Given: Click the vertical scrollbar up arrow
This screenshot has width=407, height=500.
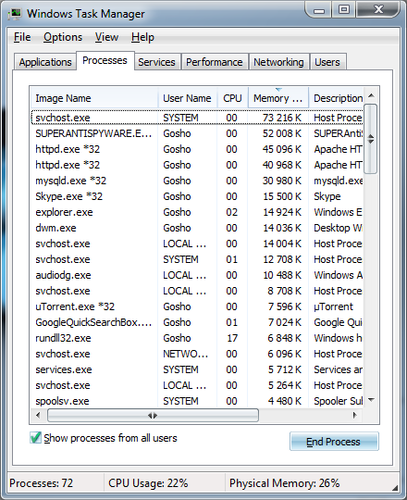Looking at the screenshot, I should [371, 96].
